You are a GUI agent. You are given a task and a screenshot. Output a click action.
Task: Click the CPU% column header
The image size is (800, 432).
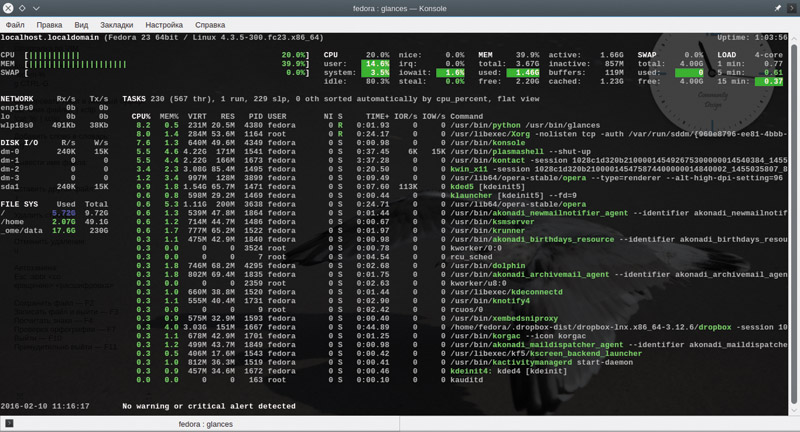(141, 116)
